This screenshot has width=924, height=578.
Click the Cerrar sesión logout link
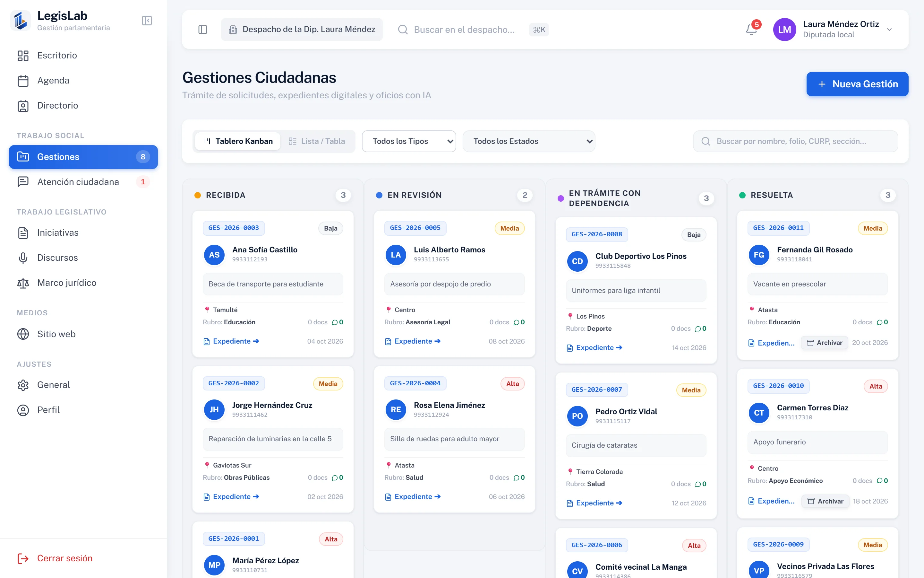click(x=55, y=558)
